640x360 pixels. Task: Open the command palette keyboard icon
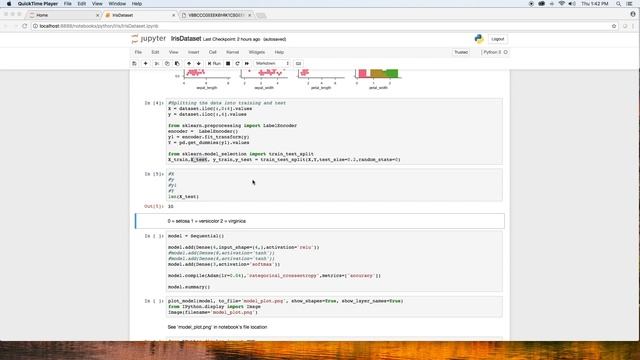tap(298, 64)
